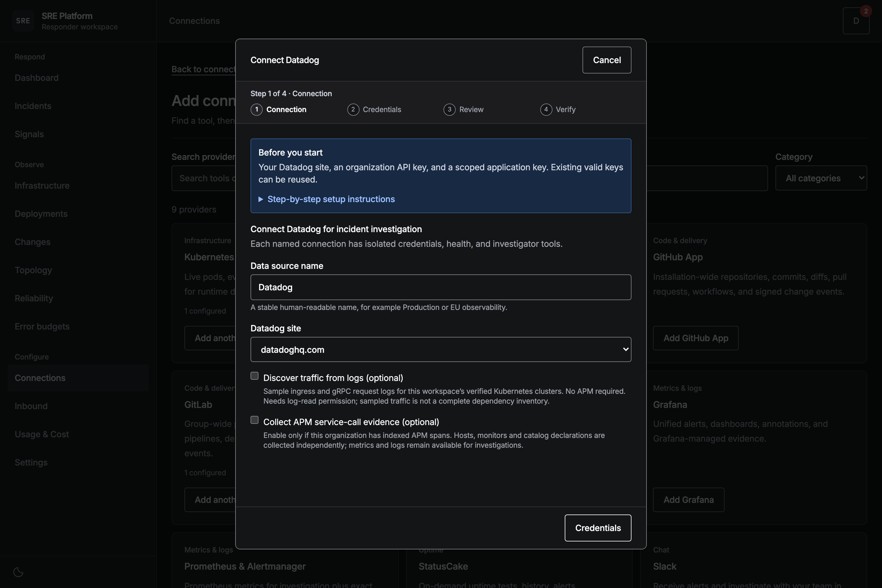Click the Add another button under Kubernetes
Image resolution: width=882 pixels, height=588 pixels.
210,338
